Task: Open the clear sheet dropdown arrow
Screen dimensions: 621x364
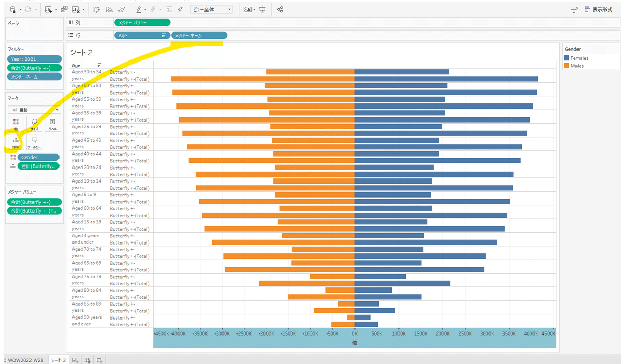Action: [83, 9]
